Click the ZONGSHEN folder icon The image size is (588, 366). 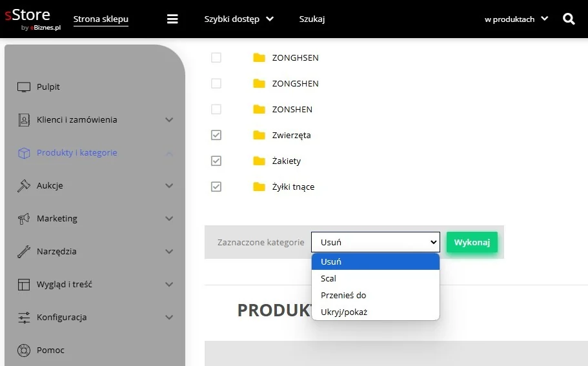click(259, 83)
